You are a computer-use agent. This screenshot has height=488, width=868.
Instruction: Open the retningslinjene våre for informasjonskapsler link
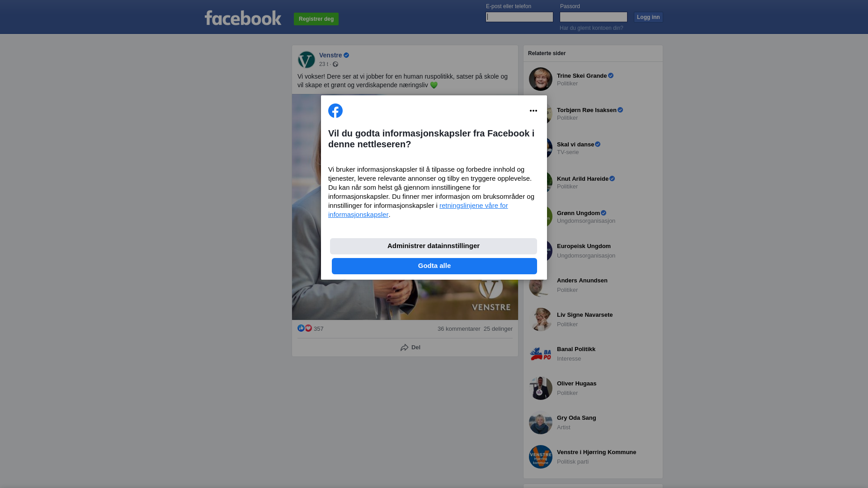418,210
